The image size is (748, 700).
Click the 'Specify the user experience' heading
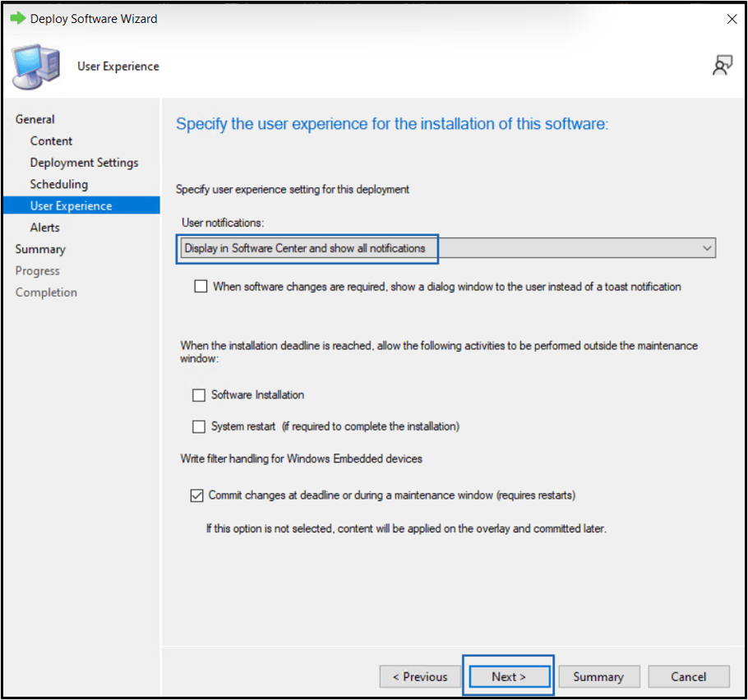392,124
